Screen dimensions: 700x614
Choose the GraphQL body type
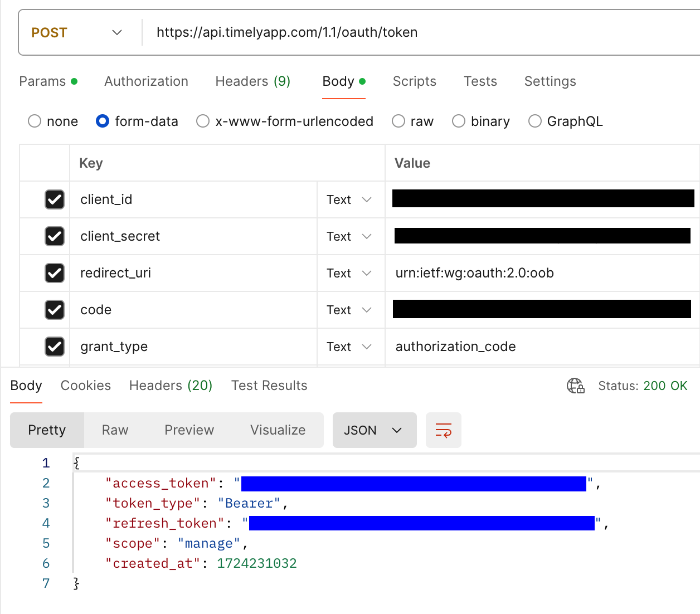pos(535,121)
